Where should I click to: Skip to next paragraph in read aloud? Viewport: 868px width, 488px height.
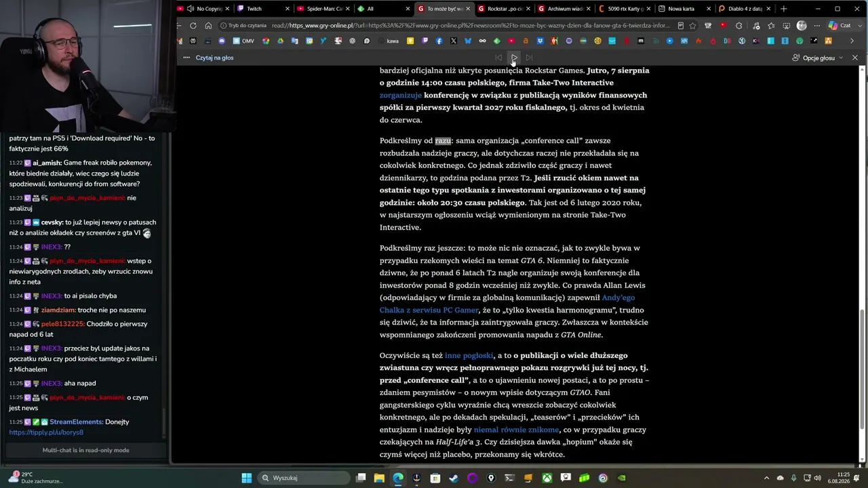(x=530, y=58)
